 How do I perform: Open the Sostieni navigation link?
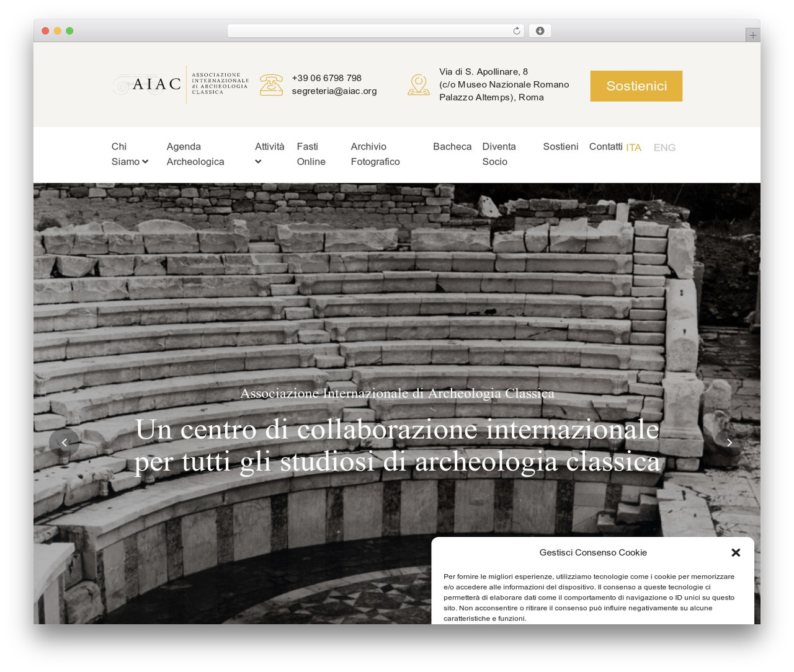pos(561,146)
